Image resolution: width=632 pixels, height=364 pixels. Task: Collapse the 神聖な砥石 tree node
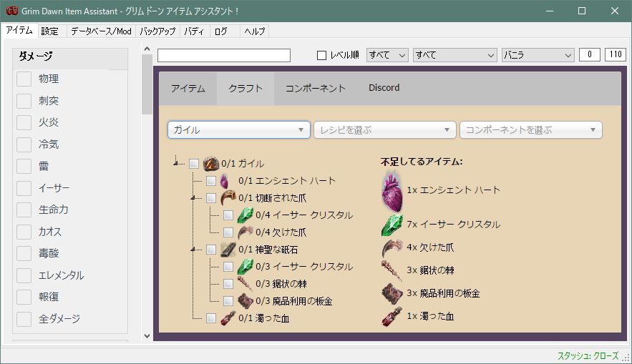click(x=193, y=250)
